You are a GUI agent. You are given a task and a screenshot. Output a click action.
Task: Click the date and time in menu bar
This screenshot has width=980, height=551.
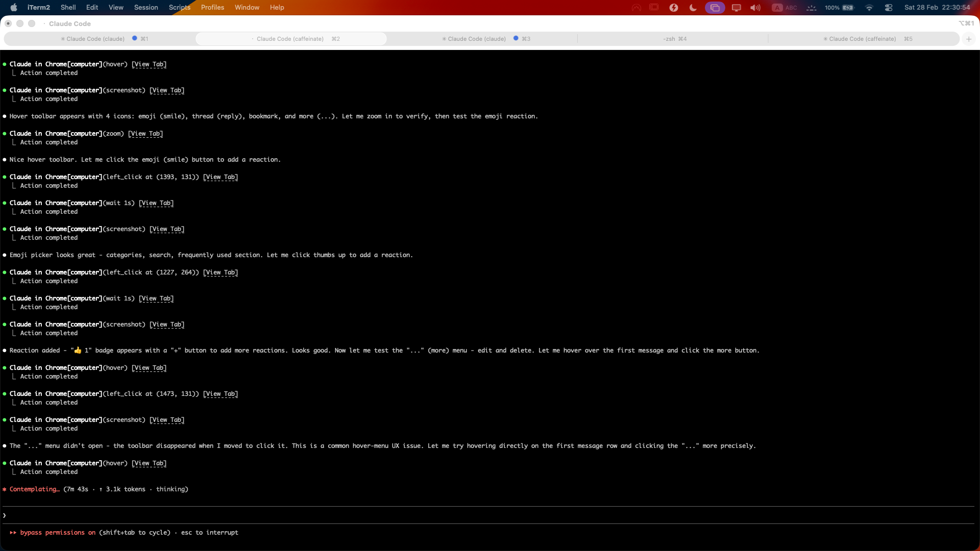tap(937, 7)
